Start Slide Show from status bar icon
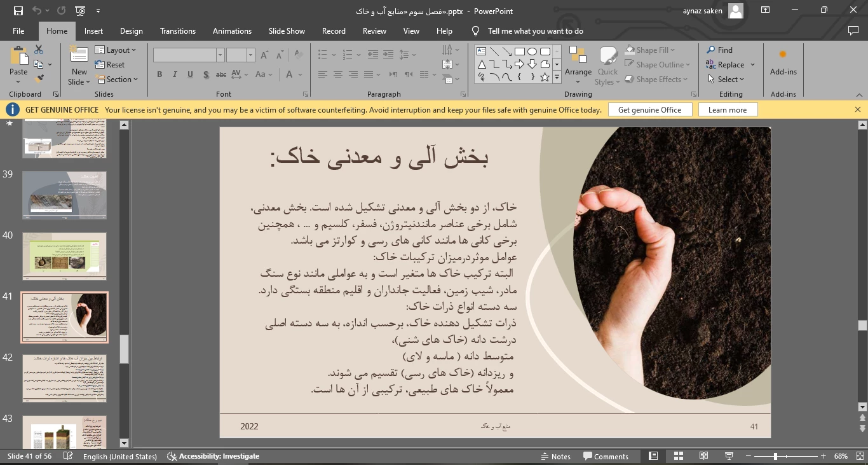This screenshot has width=868, height=465. pos(729,456)
